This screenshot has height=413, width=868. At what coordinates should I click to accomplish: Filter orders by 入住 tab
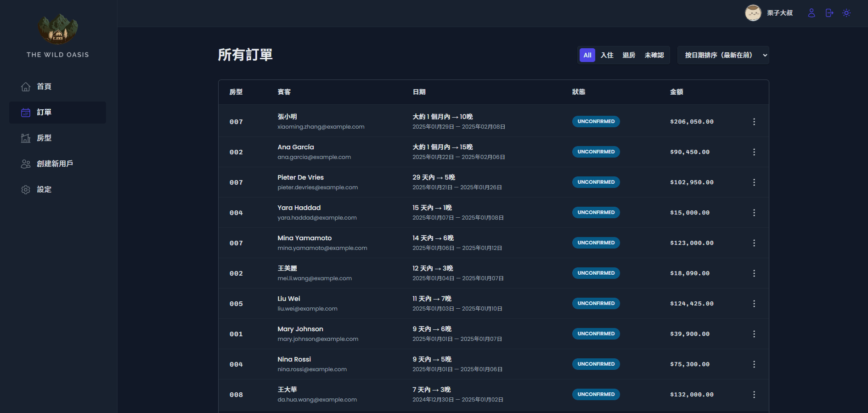pyautogui.click(x=607, y=55)
